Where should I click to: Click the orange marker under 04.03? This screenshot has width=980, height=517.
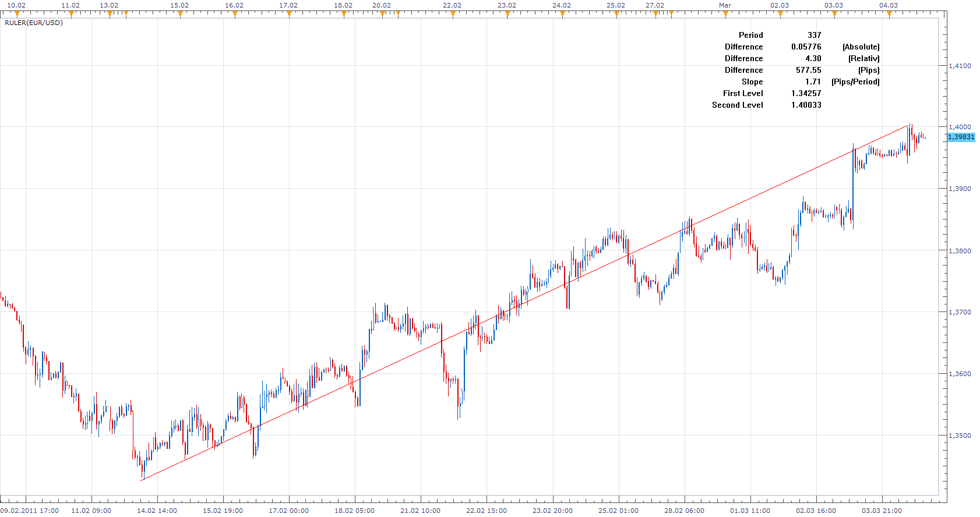(889, 15)
